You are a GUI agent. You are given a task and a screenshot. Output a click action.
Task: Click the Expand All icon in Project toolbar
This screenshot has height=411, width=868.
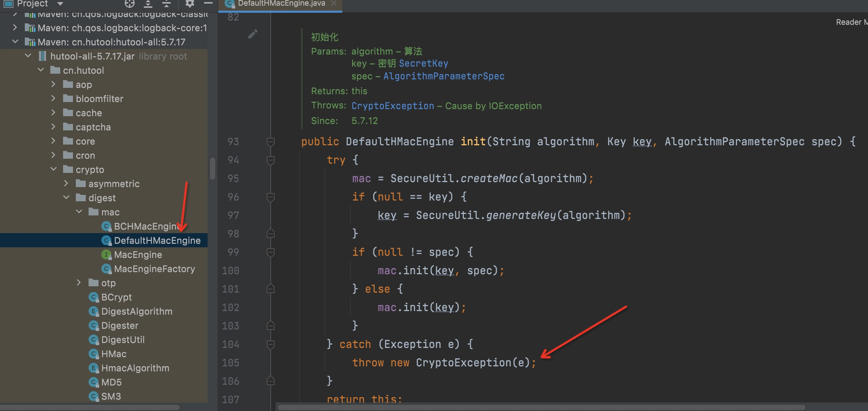[148, 4]
